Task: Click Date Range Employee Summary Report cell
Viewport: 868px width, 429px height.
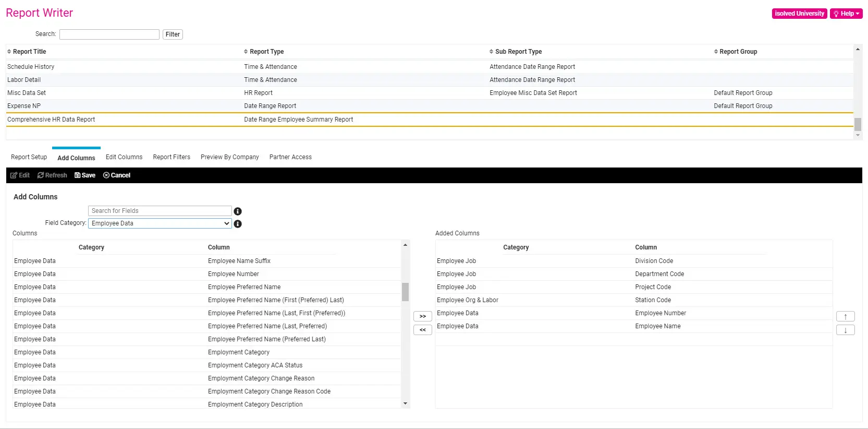Action: coord(299,120)
